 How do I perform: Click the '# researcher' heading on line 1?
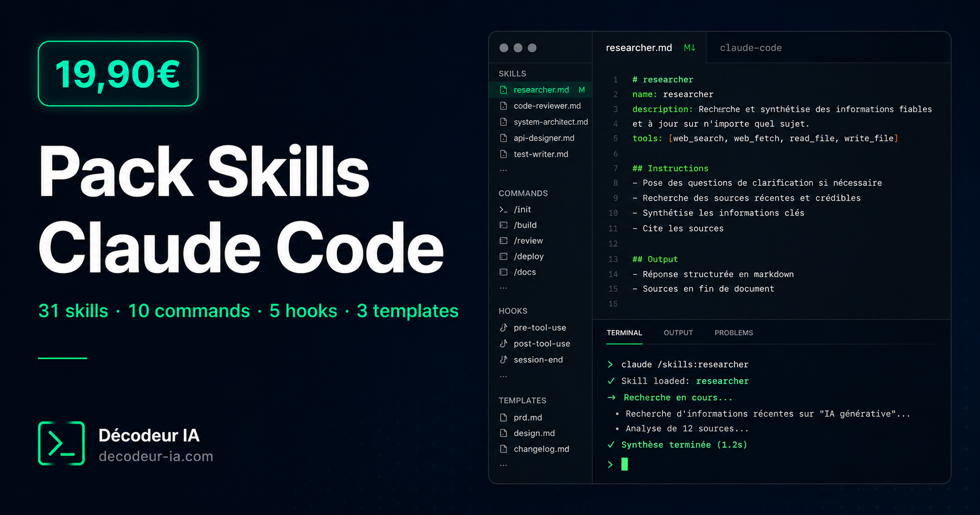pos(662,80)
